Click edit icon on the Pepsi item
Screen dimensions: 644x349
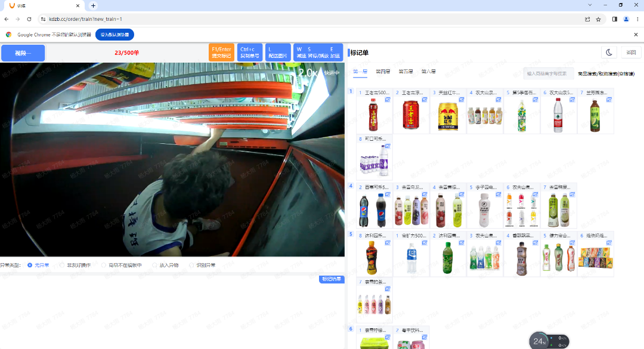388,194
